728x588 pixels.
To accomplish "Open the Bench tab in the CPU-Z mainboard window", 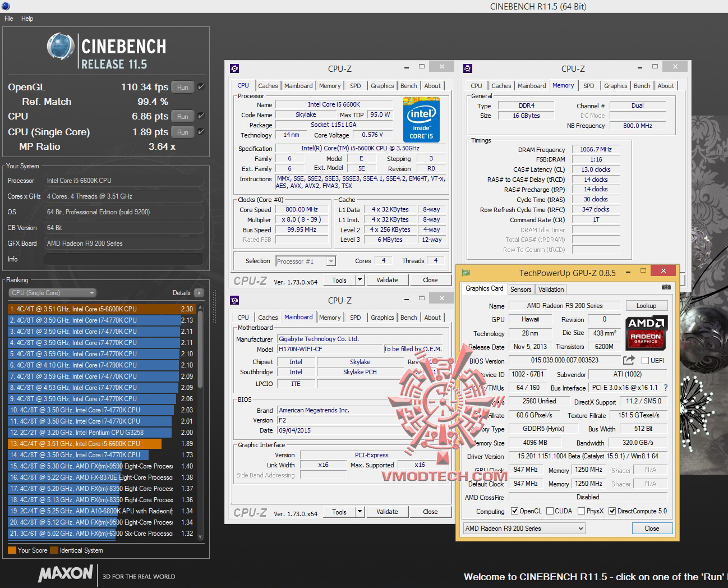I will click(x=408, y=318).
